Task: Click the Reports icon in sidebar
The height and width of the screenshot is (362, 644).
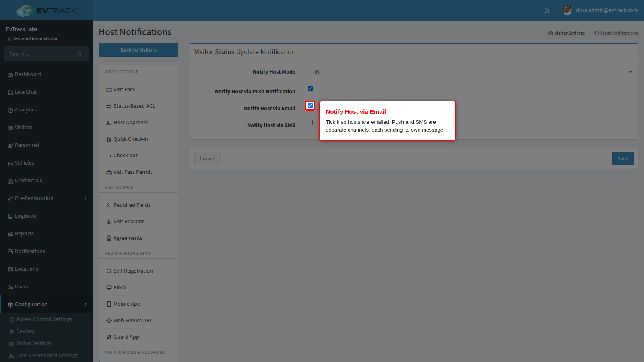Action: coord(10,234)
